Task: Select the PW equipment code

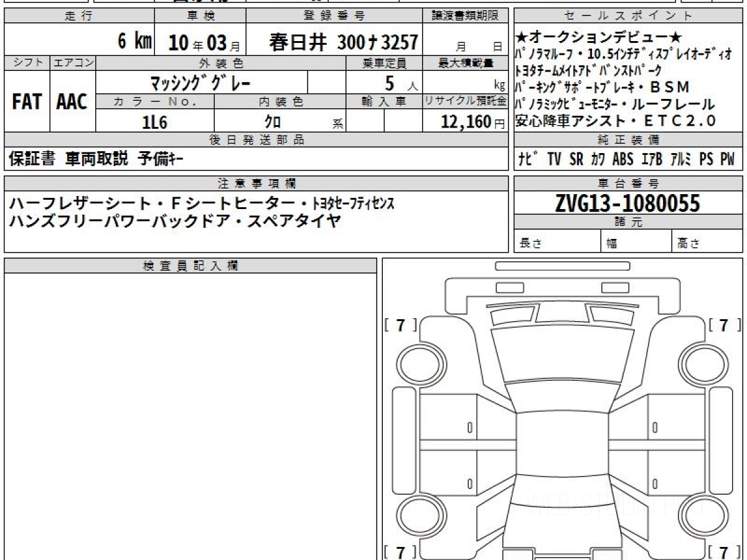Action: click(728, 159)
